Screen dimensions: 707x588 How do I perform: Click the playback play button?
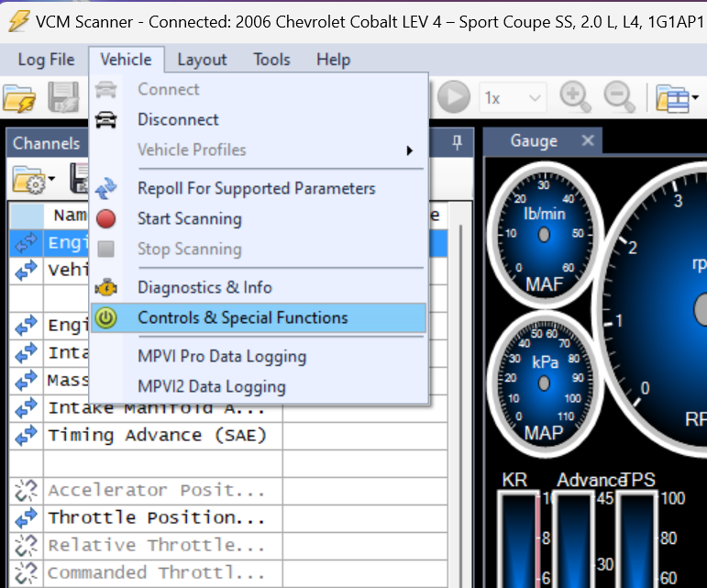pos(454,97)
